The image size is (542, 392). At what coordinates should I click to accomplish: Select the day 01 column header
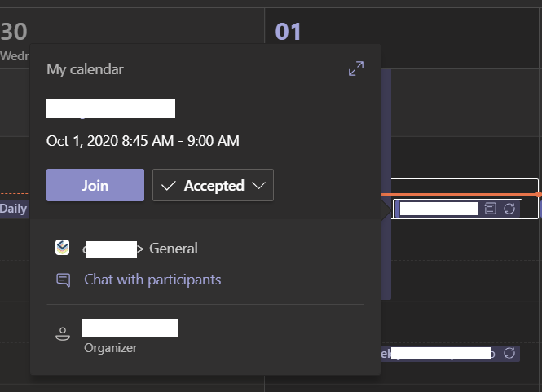289,32
